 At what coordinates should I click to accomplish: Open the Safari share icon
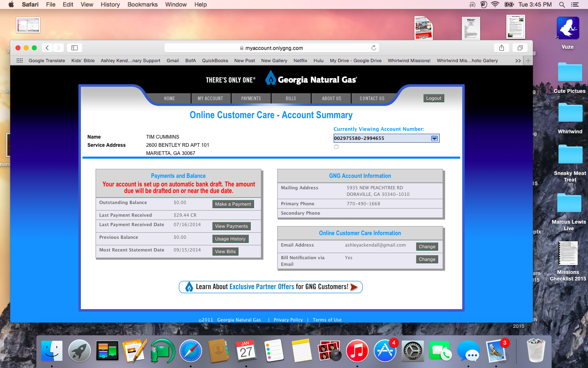[501, 48]
